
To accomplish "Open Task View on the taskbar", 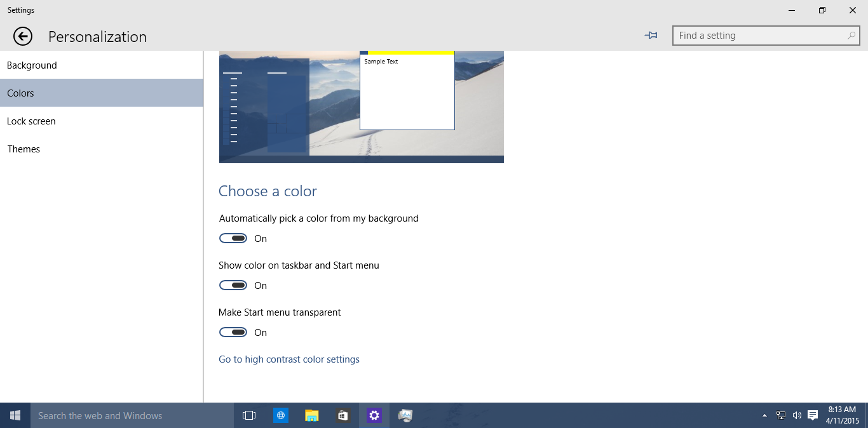I will tap(249, 415).
